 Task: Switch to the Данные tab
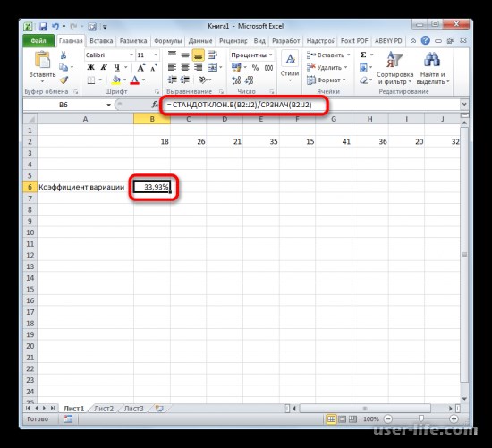coord(200,41)
